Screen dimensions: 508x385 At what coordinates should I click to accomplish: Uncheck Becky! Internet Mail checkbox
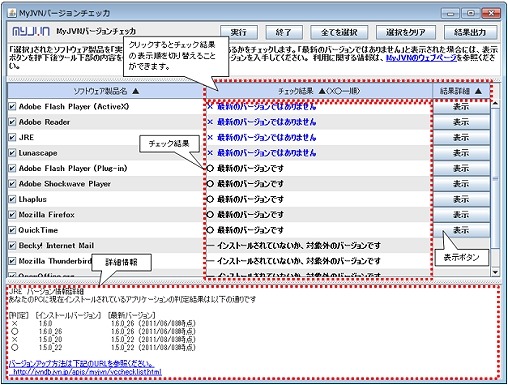[12, 246]
